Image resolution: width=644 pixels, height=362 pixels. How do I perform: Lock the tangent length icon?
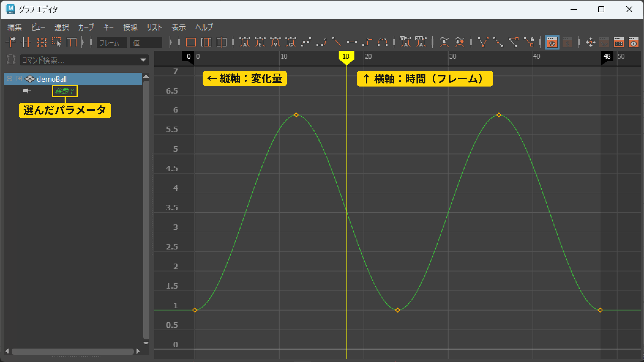pyautogui.click(x=529, y=42)
